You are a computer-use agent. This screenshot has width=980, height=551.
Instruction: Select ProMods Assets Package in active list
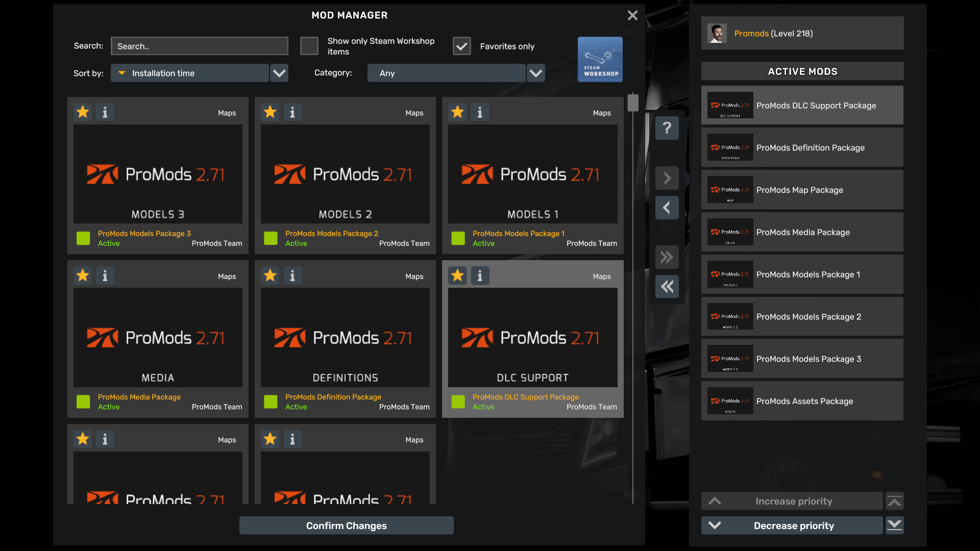click(x=802, y=401)
